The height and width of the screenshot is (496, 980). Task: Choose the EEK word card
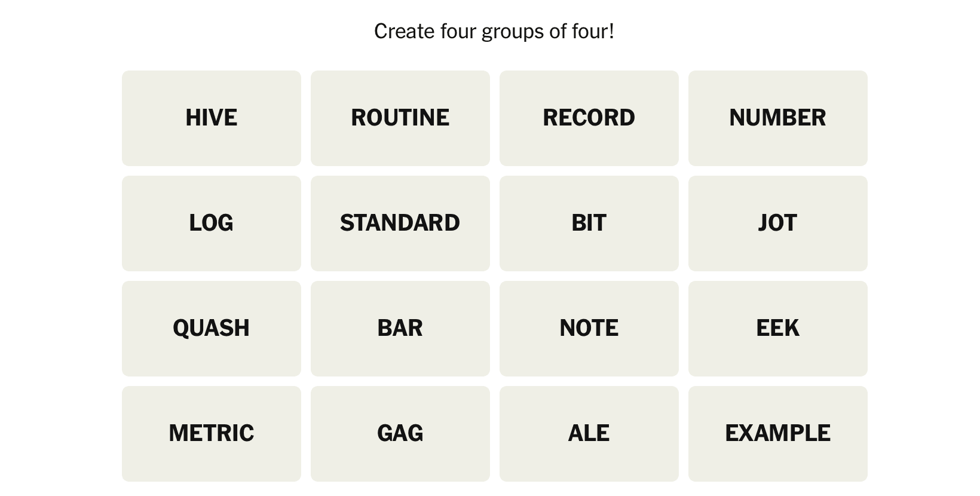[x=777, y=328]
